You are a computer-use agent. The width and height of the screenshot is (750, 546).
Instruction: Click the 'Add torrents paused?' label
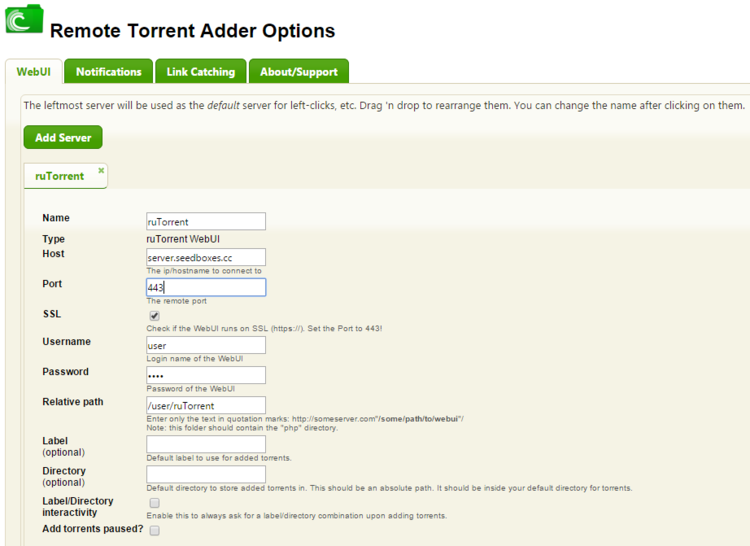93,529
